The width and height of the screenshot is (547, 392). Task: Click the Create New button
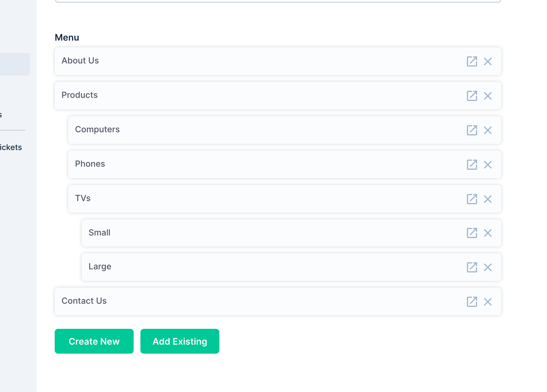[94, 341]
